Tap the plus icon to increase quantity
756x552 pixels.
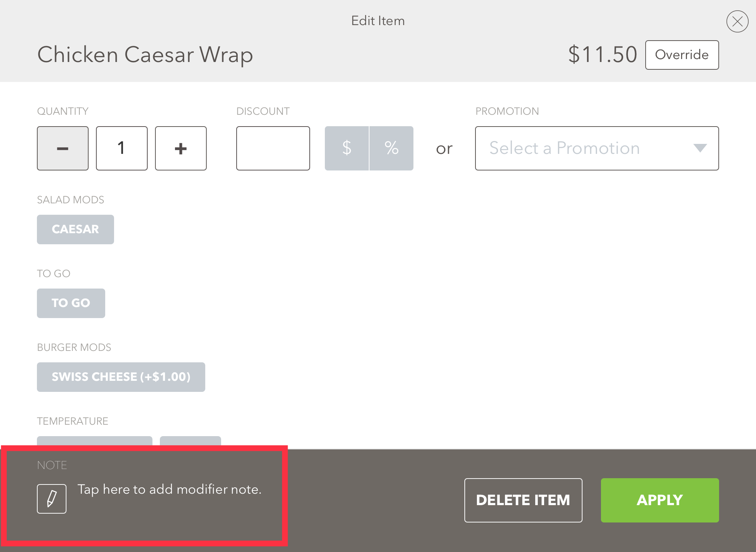(x=181, y=148)
